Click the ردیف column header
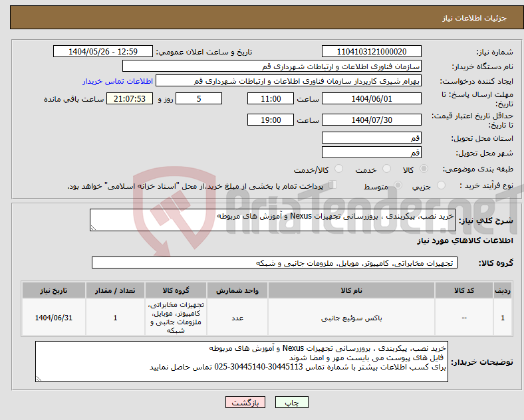 (503, 290)
